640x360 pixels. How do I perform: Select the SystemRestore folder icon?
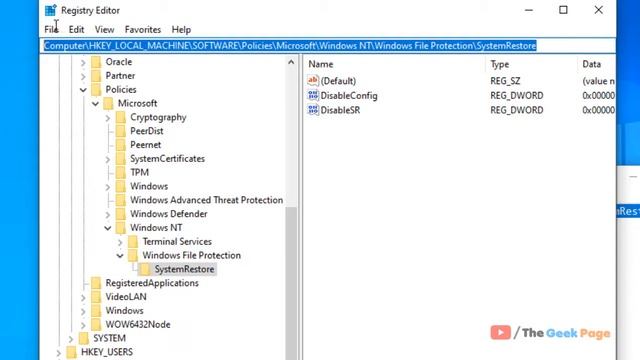[x=145, y=269]
